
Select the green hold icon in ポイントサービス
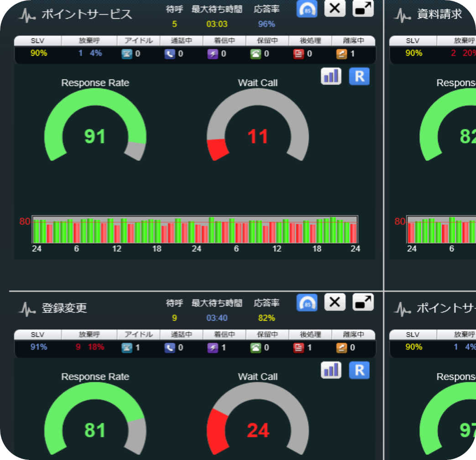(x=256, y=54)
